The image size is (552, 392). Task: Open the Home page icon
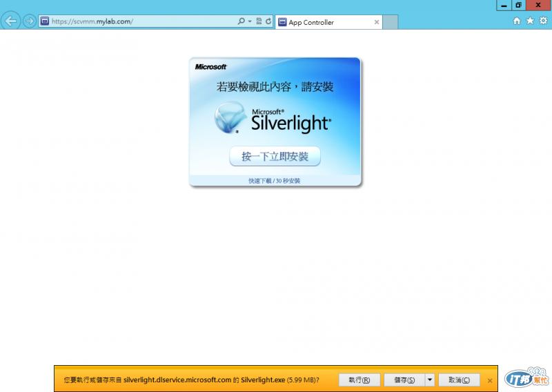[516, 21]
